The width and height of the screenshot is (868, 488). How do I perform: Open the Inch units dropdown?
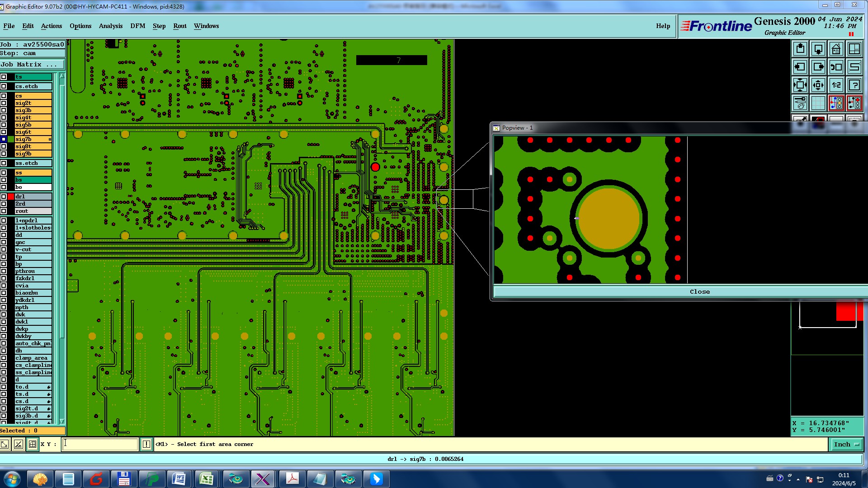[x=846, y=444]
